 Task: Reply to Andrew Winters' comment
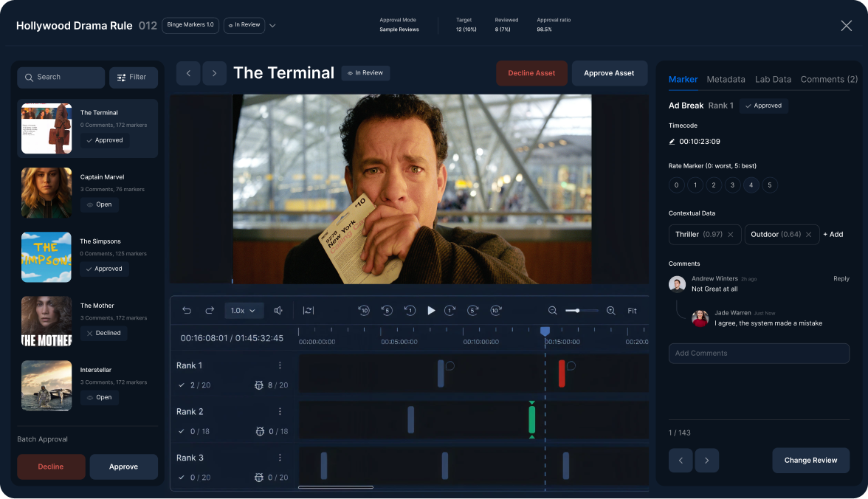[x=841, y=278]
